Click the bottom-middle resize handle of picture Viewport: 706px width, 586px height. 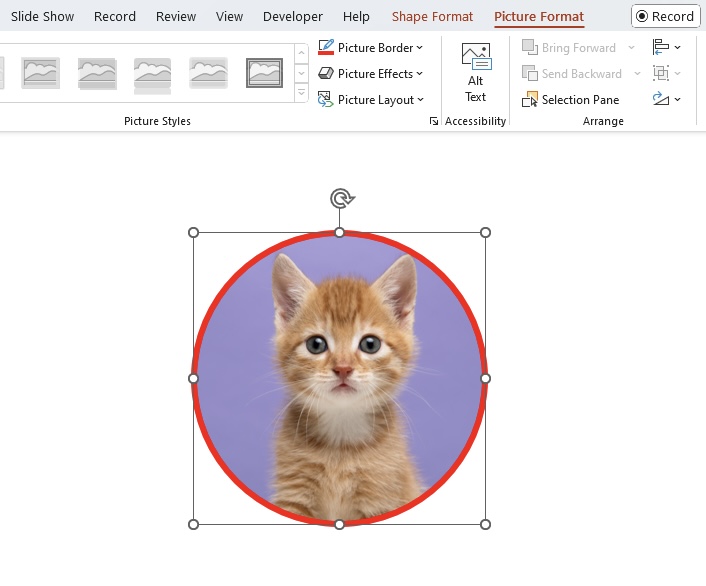tap(339, 524)
